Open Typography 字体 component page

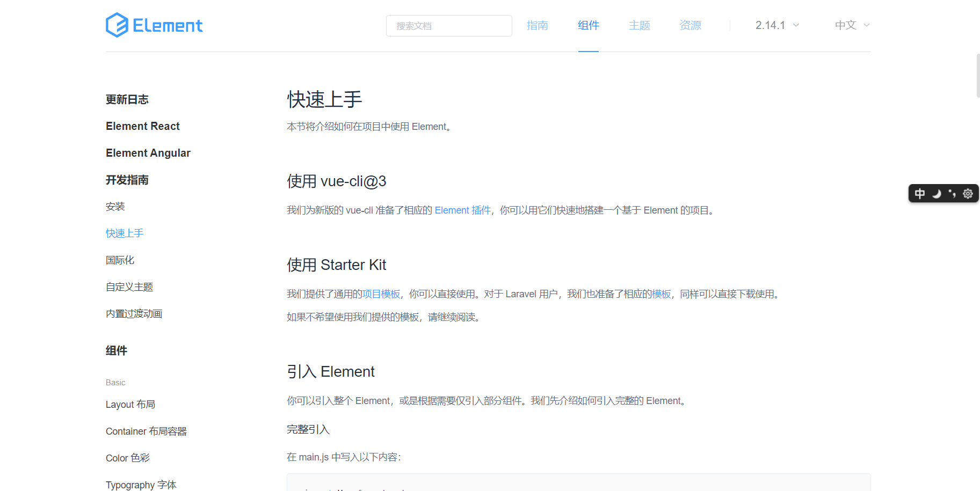tap(141, 485)
